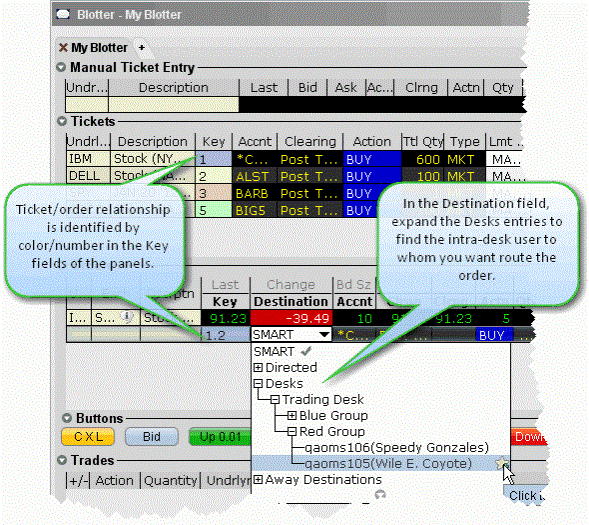Click the ALST account cell

tap(255, 176)
